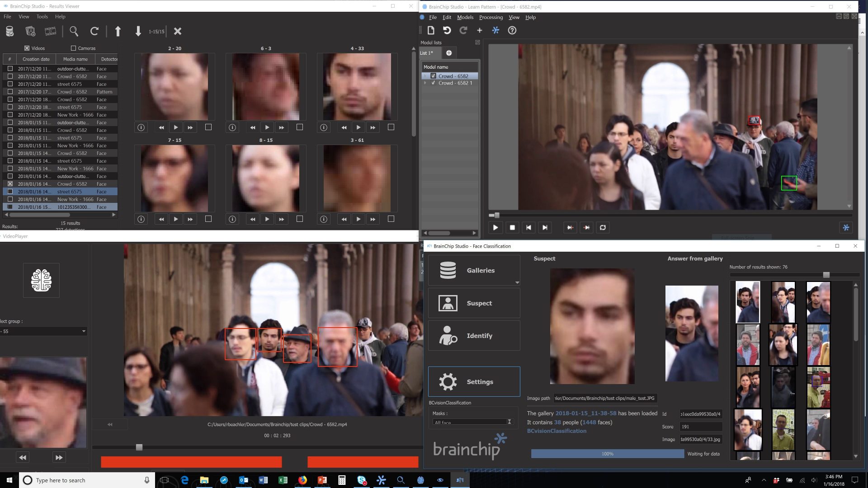Open the Processing menu
Image resolution: width=868 pixels, height=488 pixels.
(491, 17)
